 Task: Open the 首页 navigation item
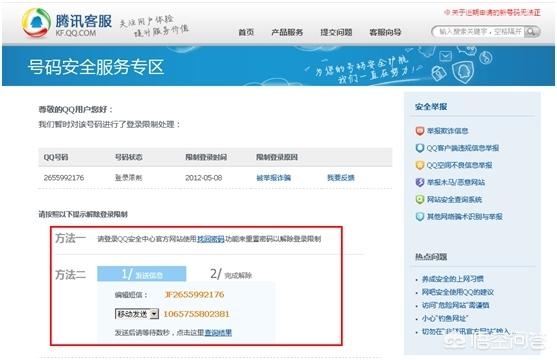click(x=246, y=32)
